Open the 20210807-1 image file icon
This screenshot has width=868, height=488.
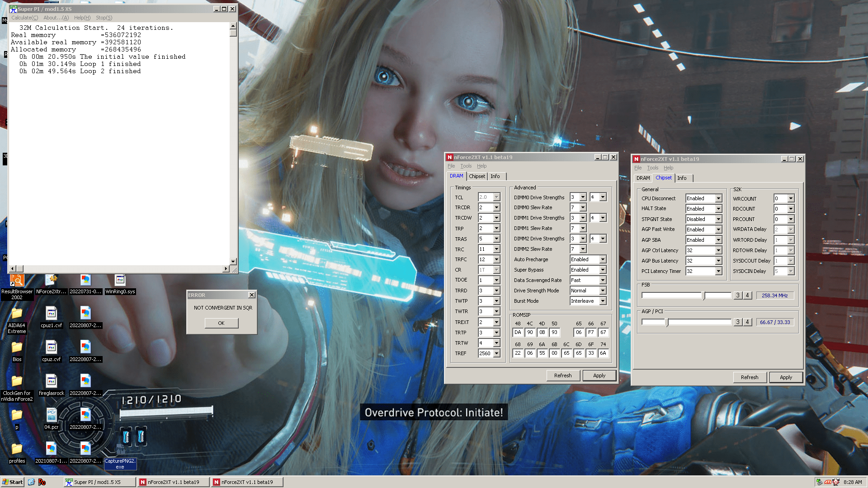[51, 453]
